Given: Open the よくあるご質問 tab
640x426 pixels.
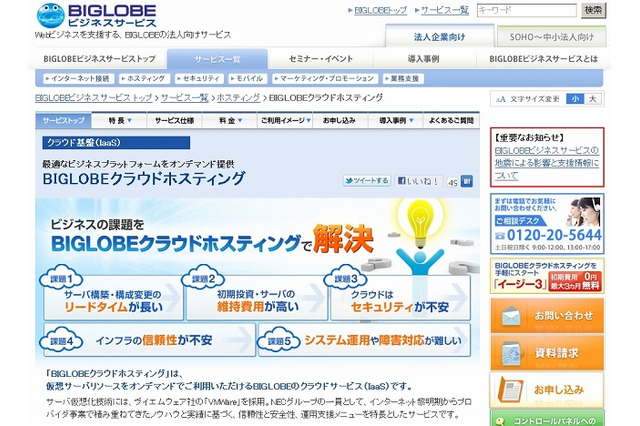Looking at the screenshot, I should [451, 120].
